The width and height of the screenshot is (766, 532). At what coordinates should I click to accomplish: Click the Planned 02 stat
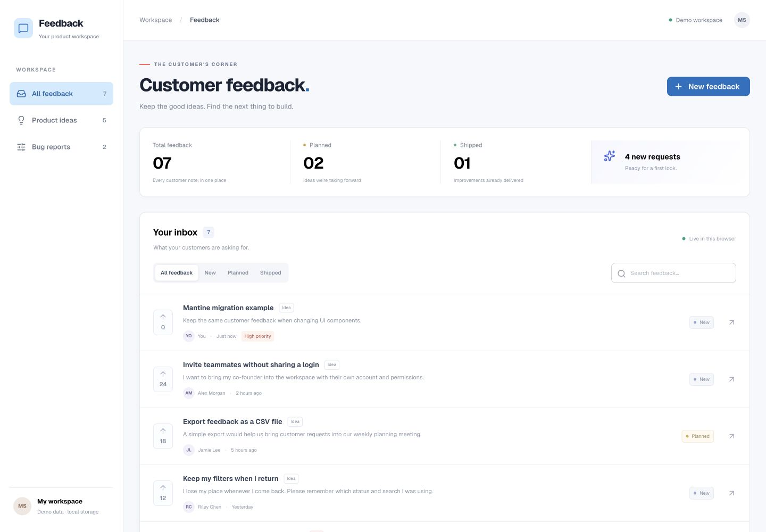coord(365,162)
